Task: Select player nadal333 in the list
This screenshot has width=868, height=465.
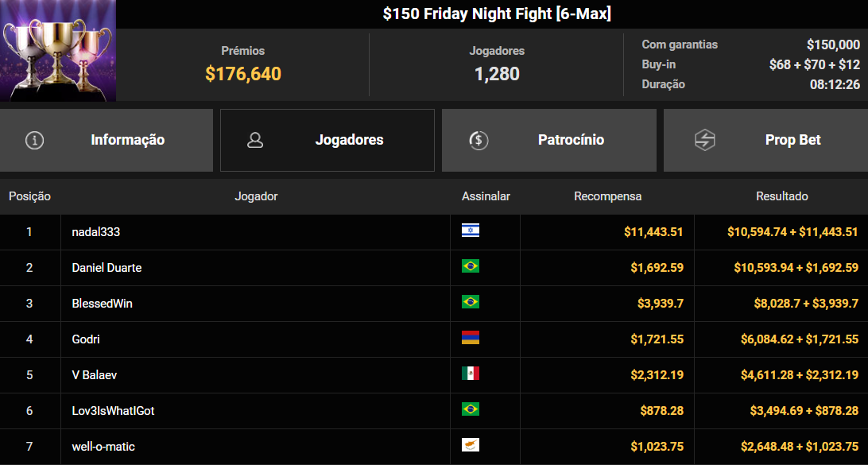Action: tap(96, 232)
